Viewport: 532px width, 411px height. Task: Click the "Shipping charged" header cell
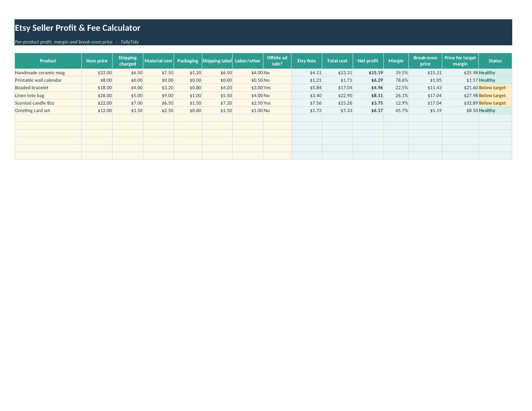(128, 61)
